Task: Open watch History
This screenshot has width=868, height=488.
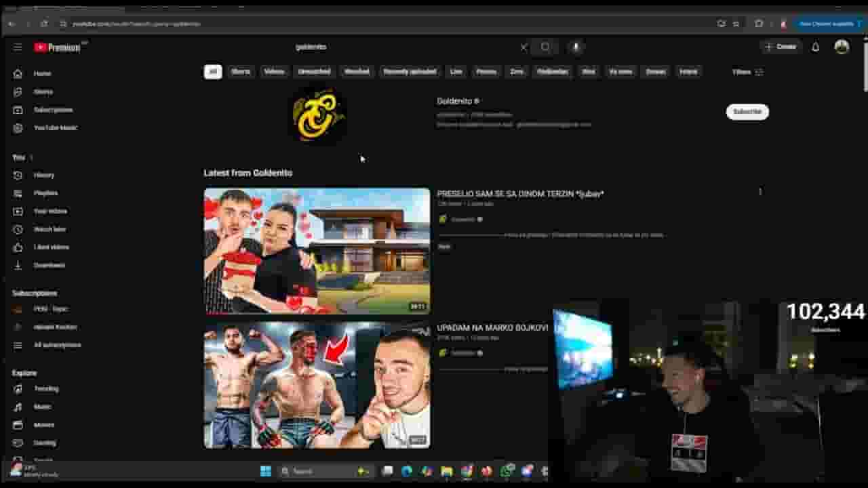Action: pos(42,175)
